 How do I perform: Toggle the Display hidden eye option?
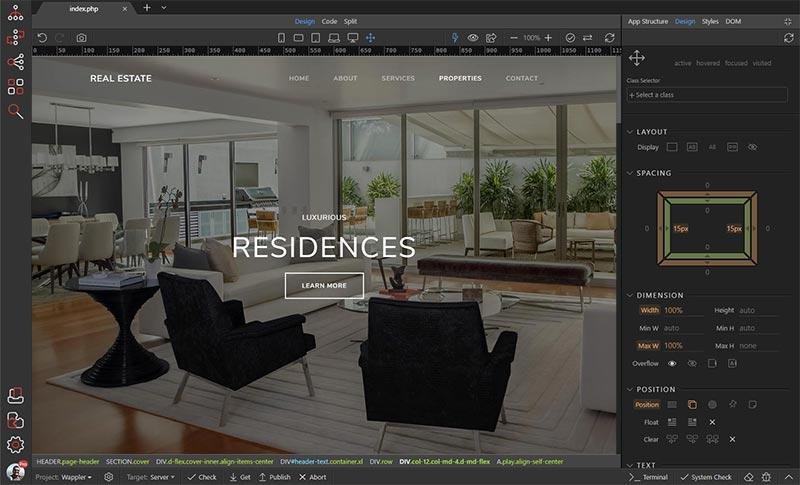[752, 147]
